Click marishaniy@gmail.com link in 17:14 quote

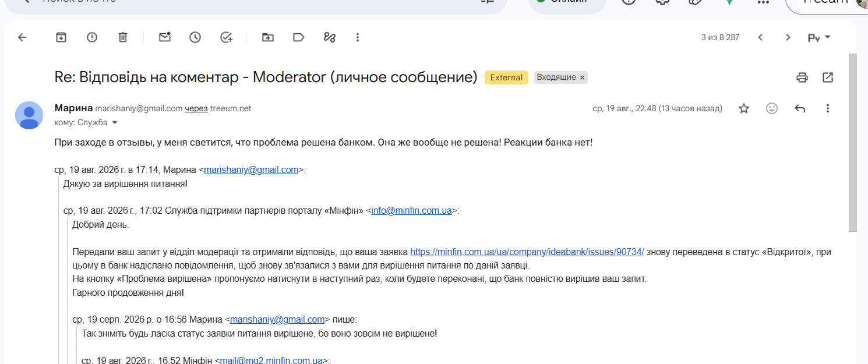pos(251,170)
